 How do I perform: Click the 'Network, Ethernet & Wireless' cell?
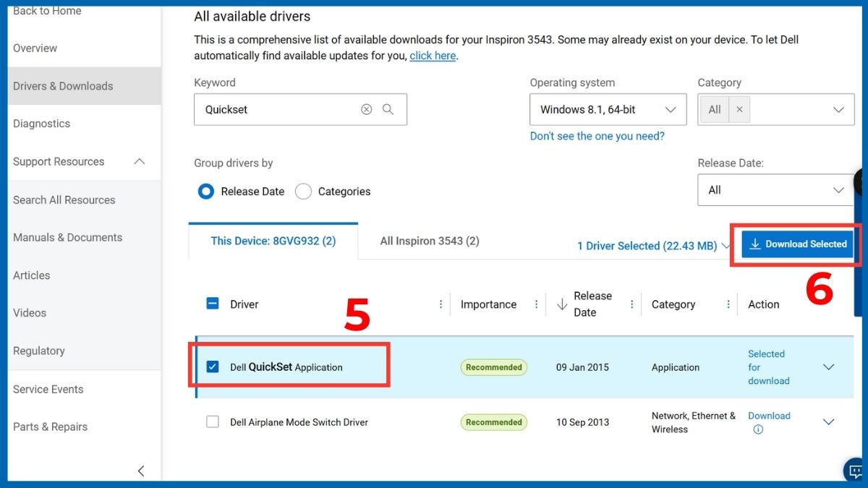tap(694, 422)
